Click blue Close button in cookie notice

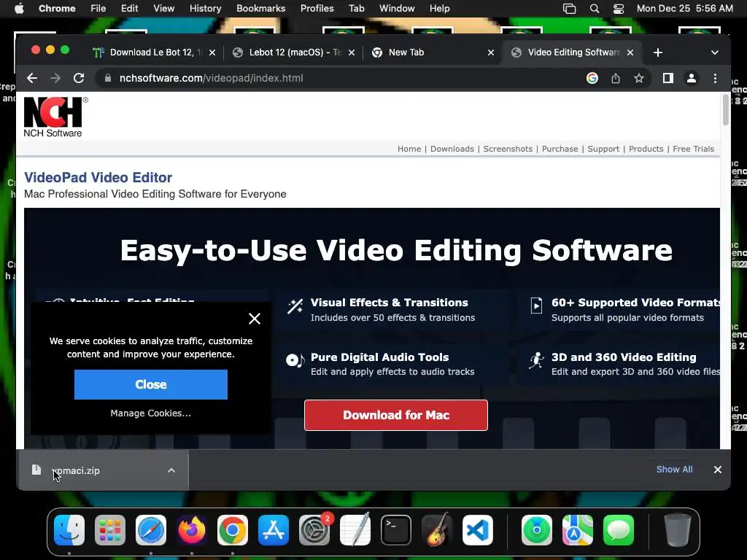click(x=150, y=384)
